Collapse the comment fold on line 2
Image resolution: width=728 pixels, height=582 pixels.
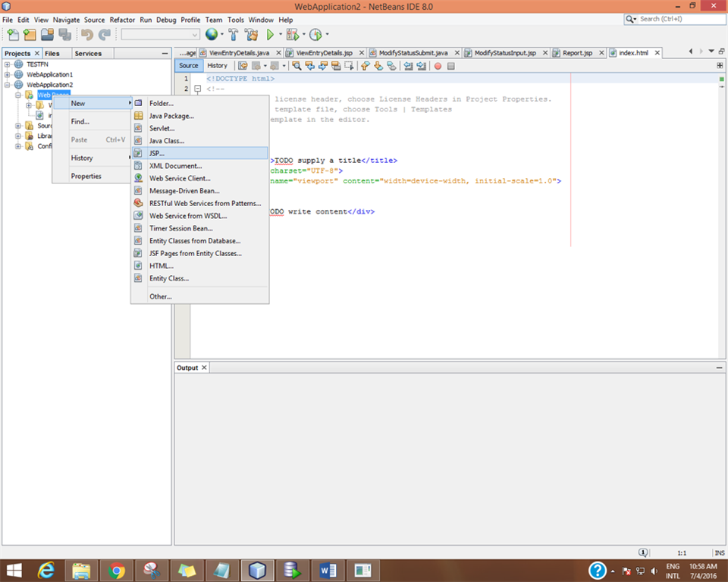[x=197, y=89]
